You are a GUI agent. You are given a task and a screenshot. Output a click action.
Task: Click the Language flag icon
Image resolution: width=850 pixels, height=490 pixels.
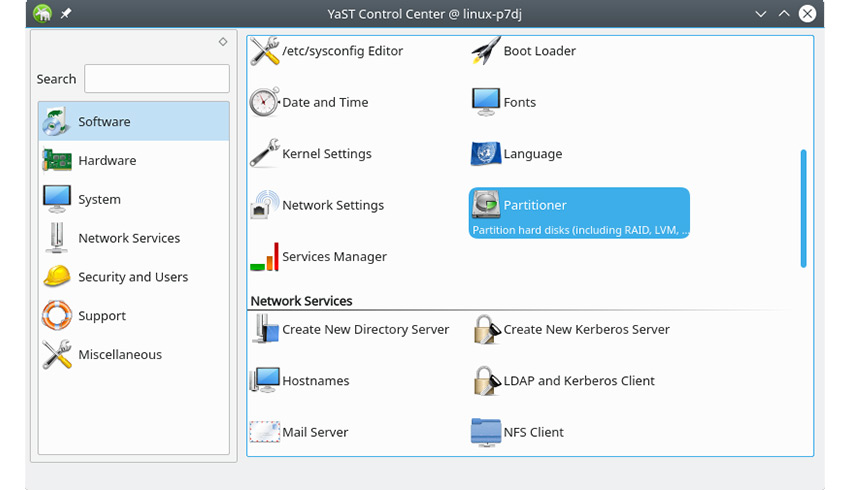[x=486, y=154]
